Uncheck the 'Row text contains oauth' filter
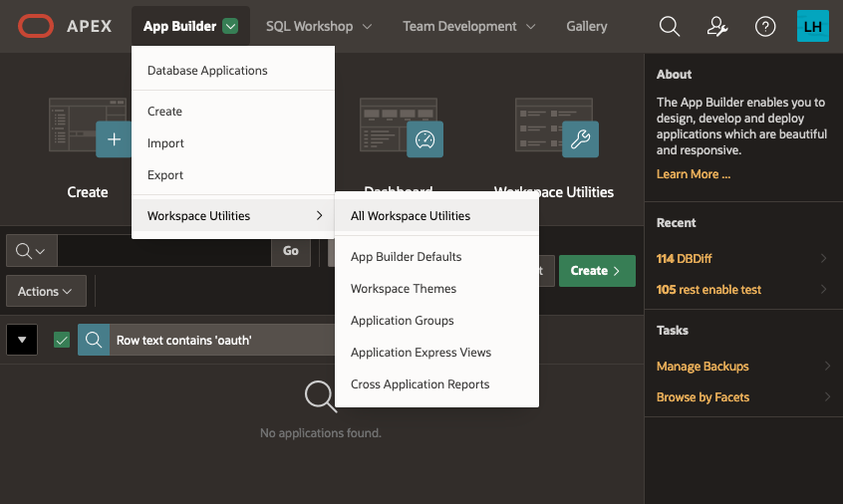 coord(62,340)
